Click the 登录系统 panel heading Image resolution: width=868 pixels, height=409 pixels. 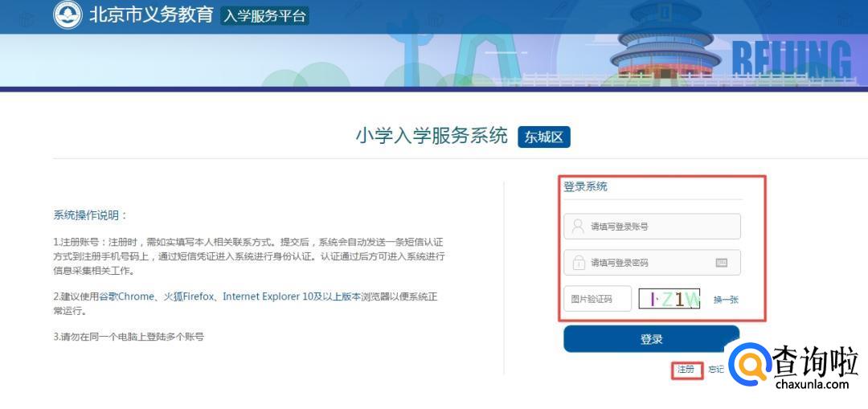point(585,186)
